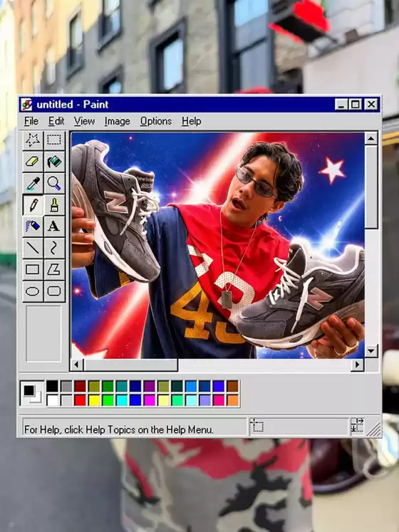Select the Curve tool
This screenshot has height=532, width=399.
[x=54, y=248]
